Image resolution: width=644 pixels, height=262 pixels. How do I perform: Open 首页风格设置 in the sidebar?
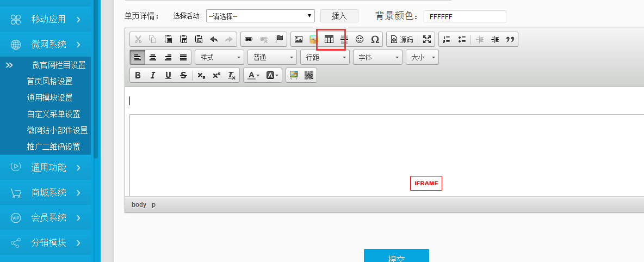49,81
